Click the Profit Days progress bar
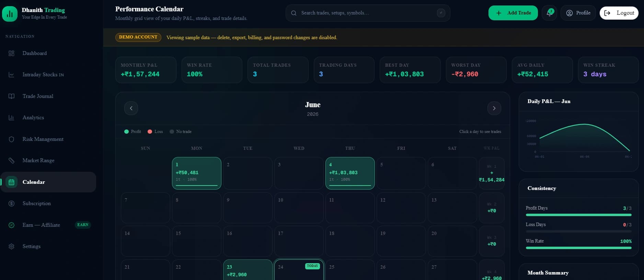The width and height of the screenshot is (644, 280). (578, 215)
